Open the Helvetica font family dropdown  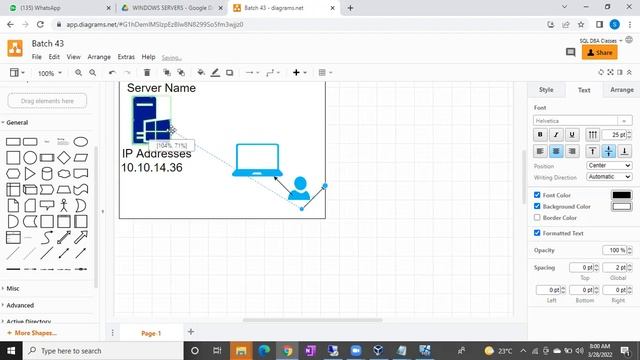pyautogui.click(x=582, y=121)
